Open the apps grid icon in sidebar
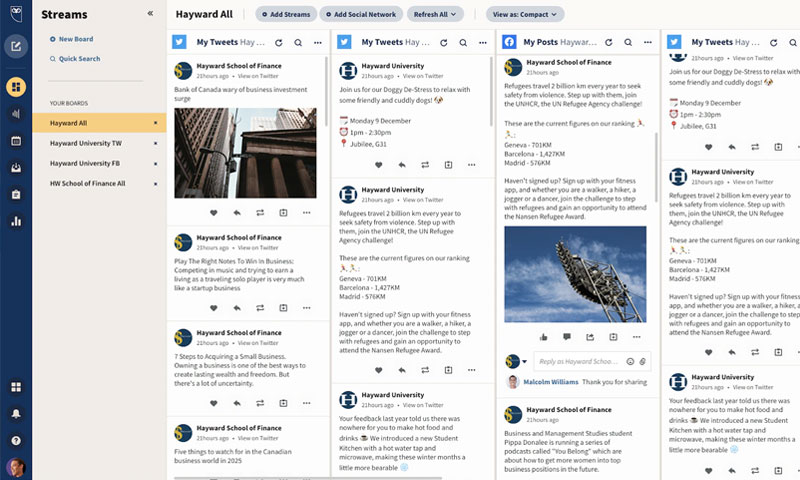The image size is (800, 480). 16,387
